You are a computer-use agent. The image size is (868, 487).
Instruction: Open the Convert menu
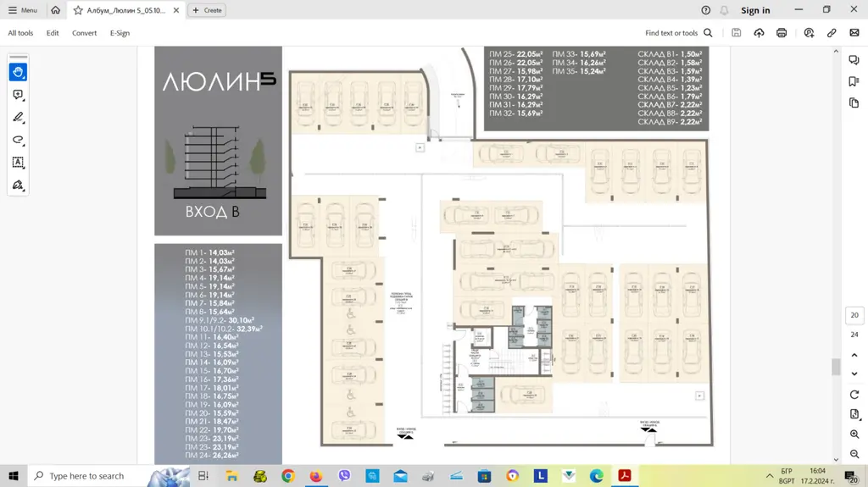(84, 33)
